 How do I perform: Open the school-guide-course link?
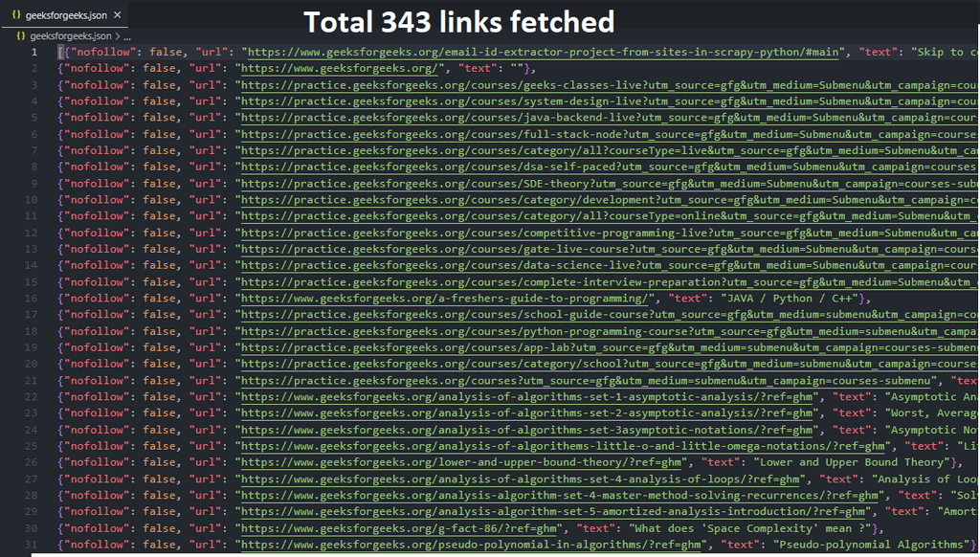610,315
